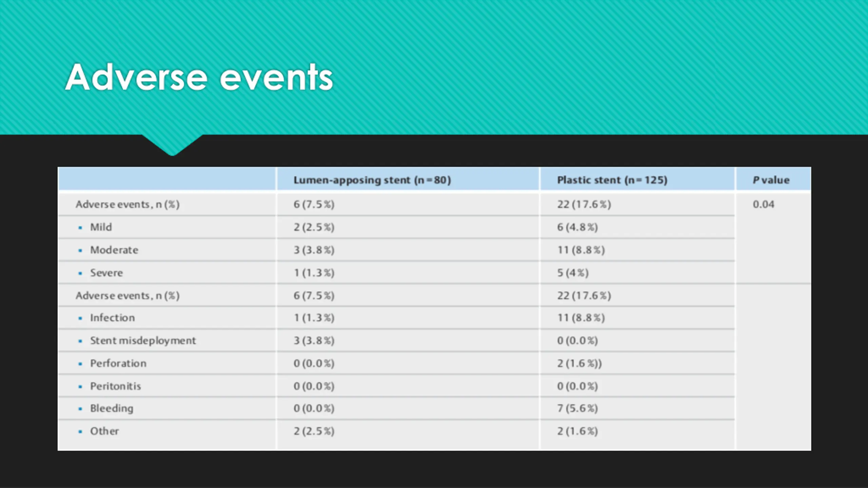This screenshot has width=868, height=488.
Task: Click the 'Bleeding' row label
Action: [112, 409]
